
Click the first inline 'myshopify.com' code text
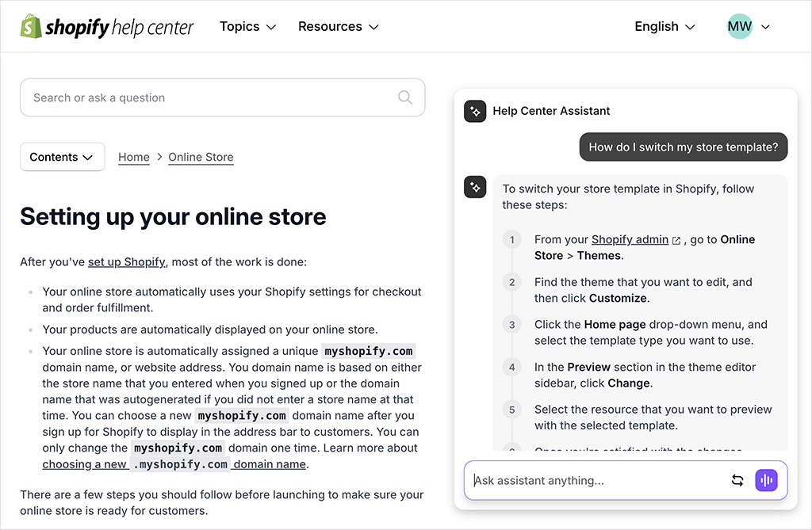368,351
